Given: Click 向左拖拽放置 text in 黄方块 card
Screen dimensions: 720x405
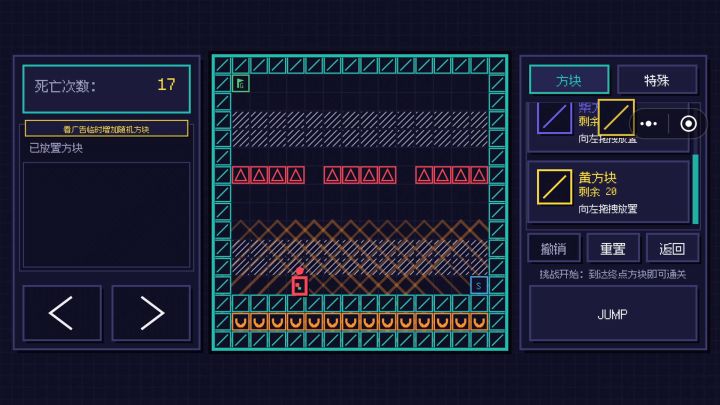Looking at the screenshot, I should point(608,209).
